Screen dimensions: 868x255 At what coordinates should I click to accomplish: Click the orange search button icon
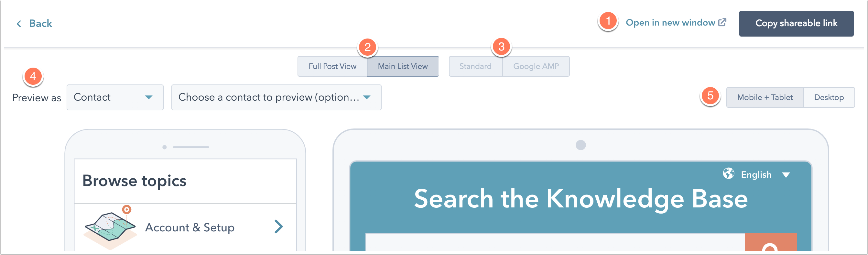(x=771, y=242)
